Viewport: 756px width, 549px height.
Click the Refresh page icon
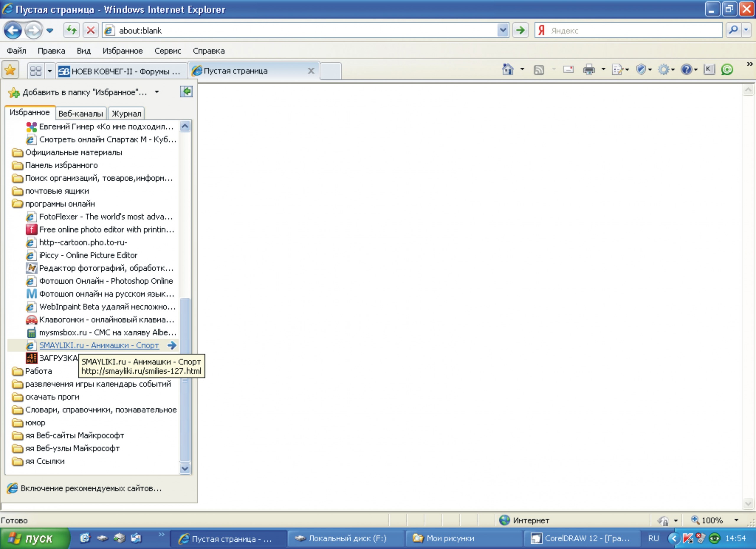[x=71, y=31]
